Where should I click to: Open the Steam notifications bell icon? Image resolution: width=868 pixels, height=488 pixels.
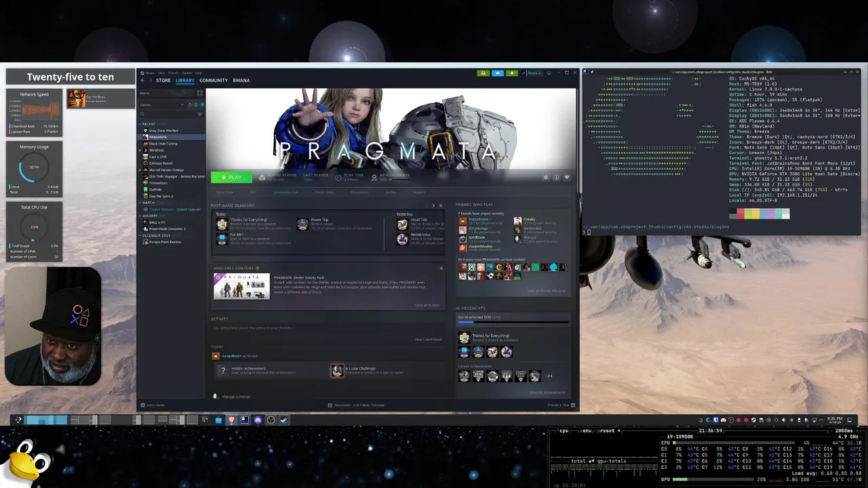coord(512,73)
